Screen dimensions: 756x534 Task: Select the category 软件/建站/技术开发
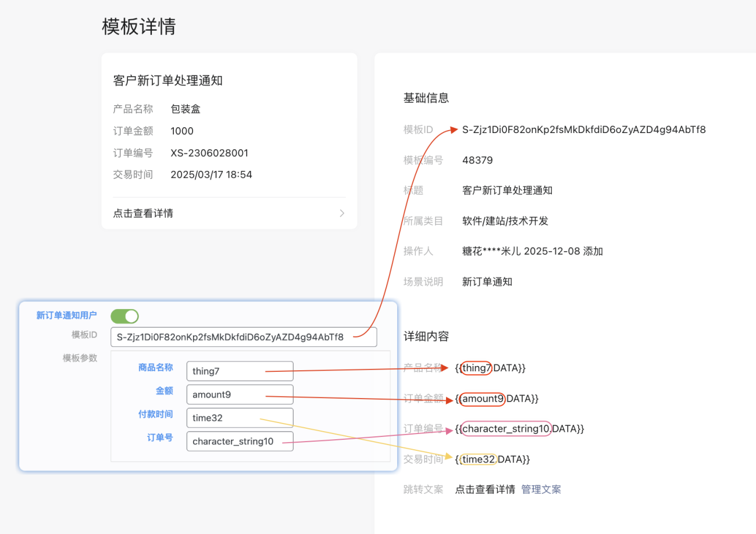[505, 221]
